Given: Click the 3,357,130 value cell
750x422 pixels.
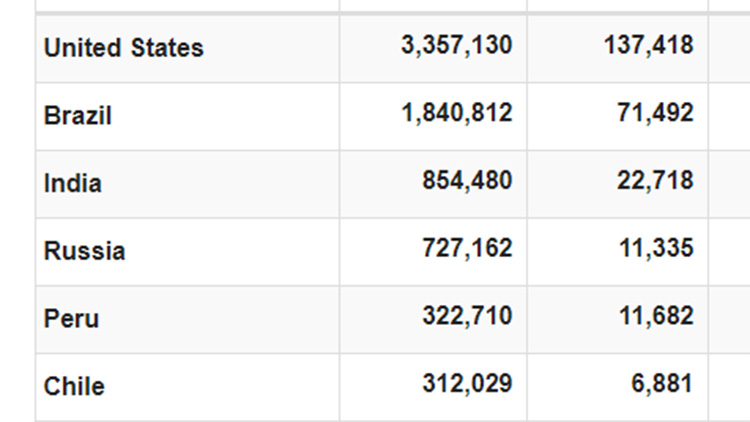Looking at the screenshot, I should coord(456,46).
